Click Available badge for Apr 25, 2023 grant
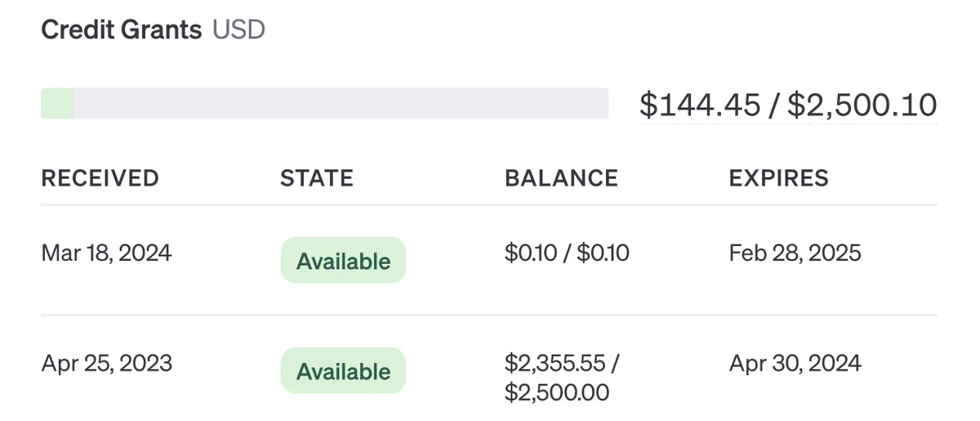 pyautogui.click(x=343, y=371)
